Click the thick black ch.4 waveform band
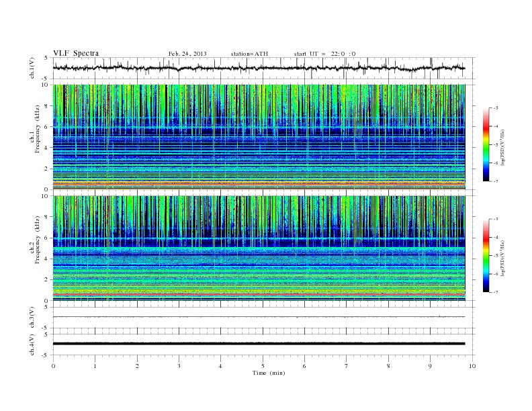Screen dimensions: 532x411 (x=259, y=344)
